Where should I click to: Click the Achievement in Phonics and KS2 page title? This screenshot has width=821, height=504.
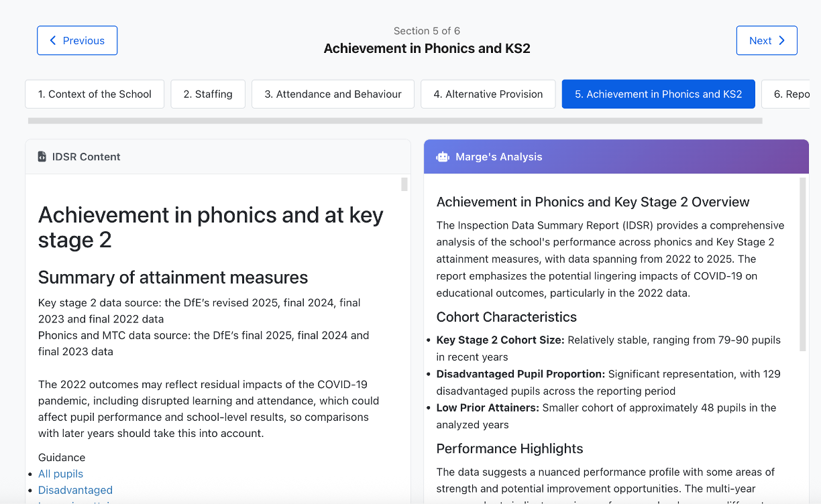click(427, 48)
